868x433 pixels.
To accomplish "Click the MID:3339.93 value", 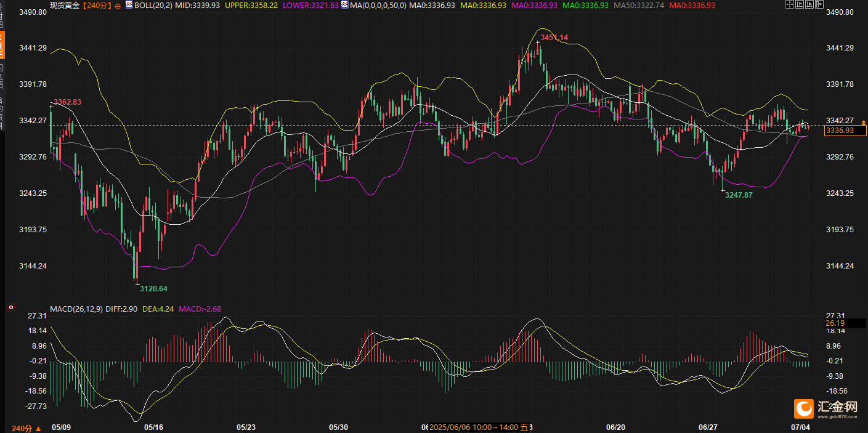I will coord(197,5).
